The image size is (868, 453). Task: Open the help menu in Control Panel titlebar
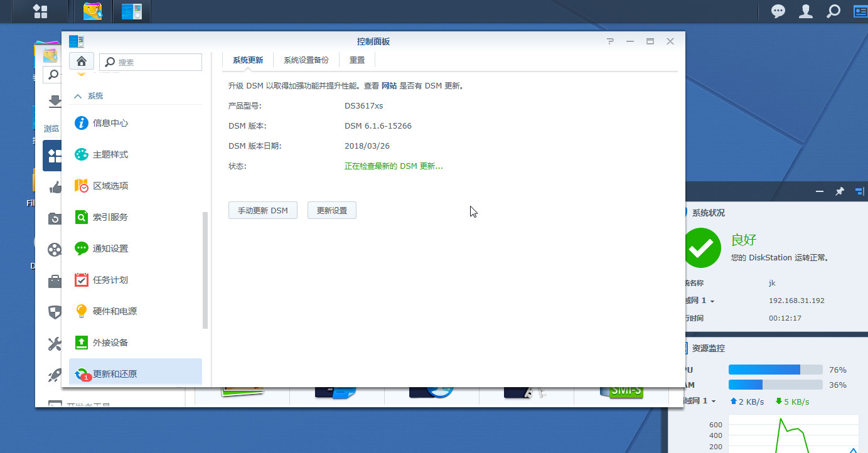609,41
